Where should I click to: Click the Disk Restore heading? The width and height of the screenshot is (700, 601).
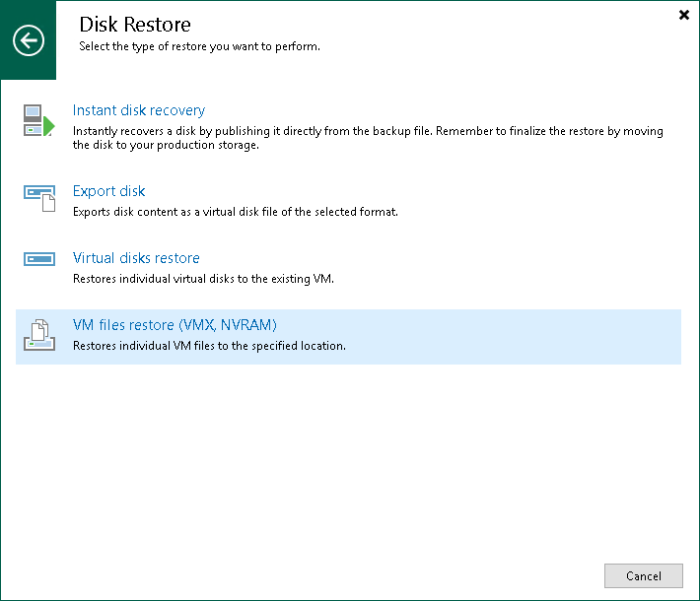point(135,25)
